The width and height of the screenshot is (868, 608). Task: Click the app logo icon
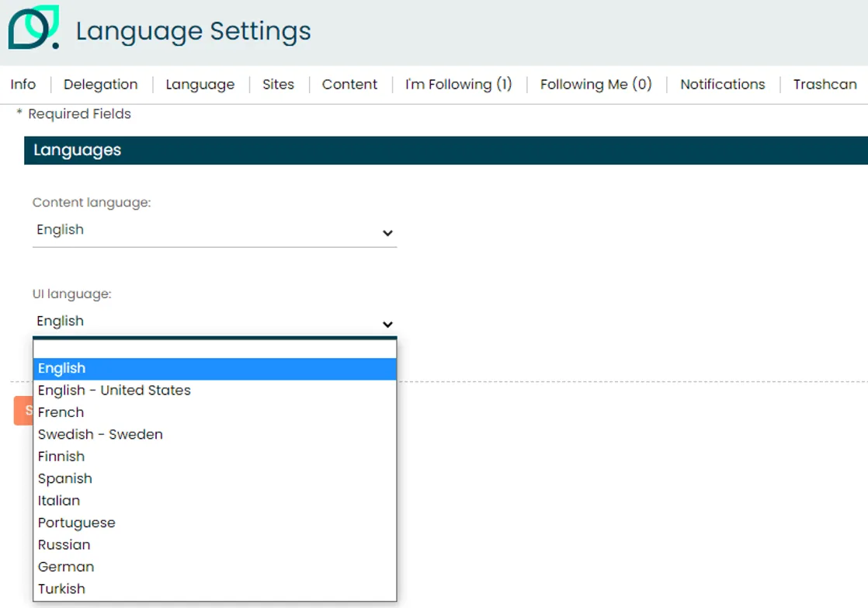coord(33,28)
